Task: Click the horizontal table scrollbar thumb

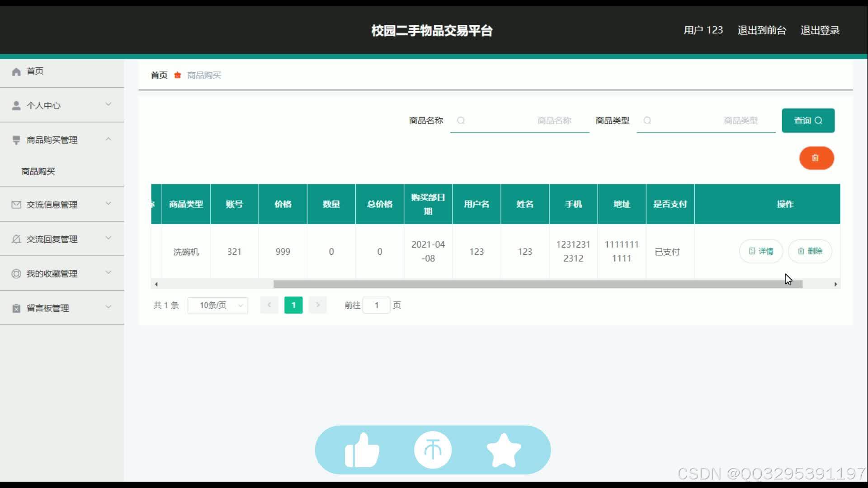Action: coord(538,284)
